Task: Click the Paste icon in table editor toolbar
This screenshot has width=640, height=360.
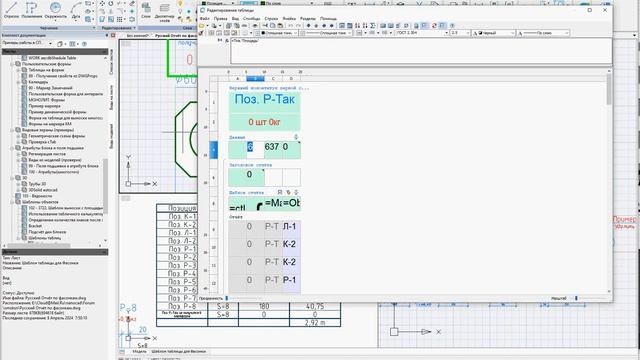Action: click(x=280, y=26)
